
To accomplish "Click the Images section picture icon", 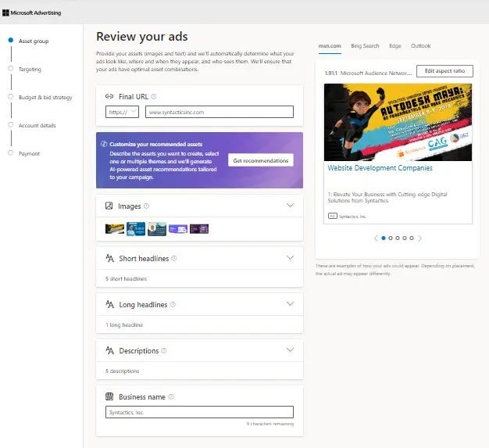I will pos(109,206).
